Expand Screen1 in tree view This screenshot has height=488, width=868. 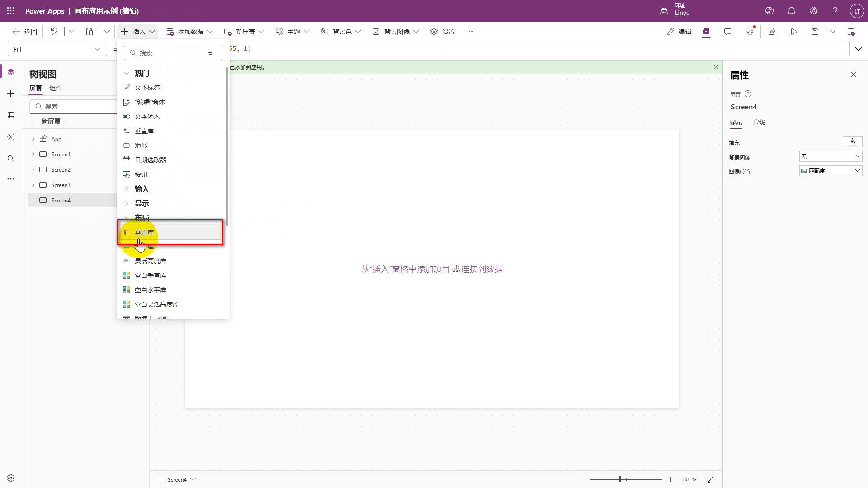(x=33, y=154)
